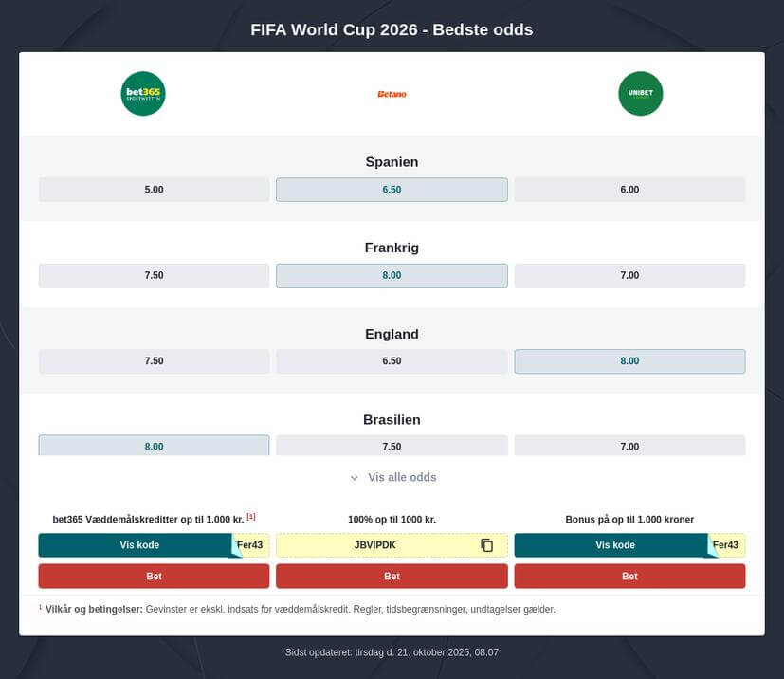
Task: Click the Unibet logo icon
Action: (x=640, y=94)
